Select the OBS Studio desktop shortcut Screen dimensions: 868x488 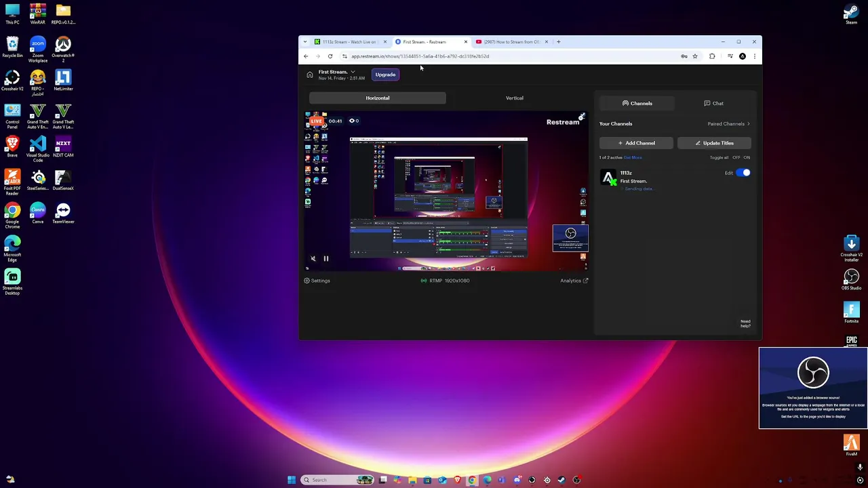tap(851, 279)
